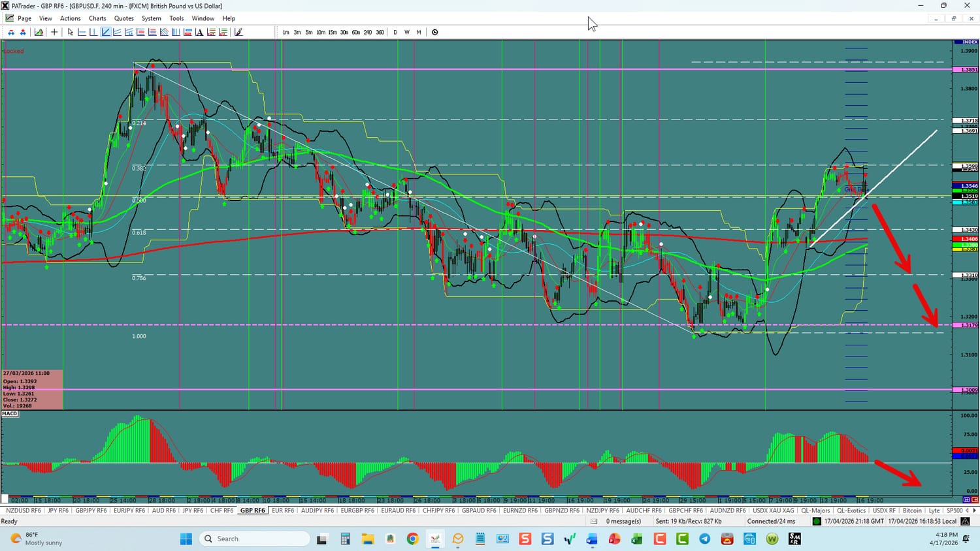980x551 pixels.
Task: Click the MACD indicator label
Action: 10,413
